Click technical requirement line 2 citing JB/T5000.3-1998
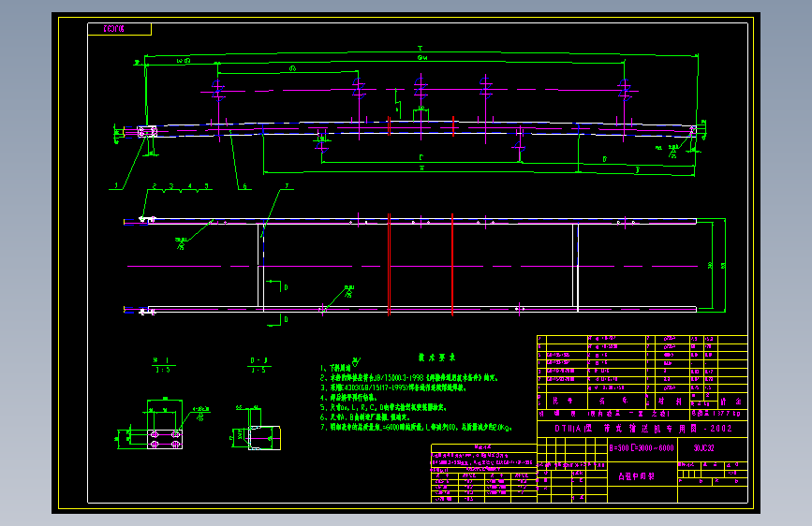The image size is (812, 526). tap(408, 378)
